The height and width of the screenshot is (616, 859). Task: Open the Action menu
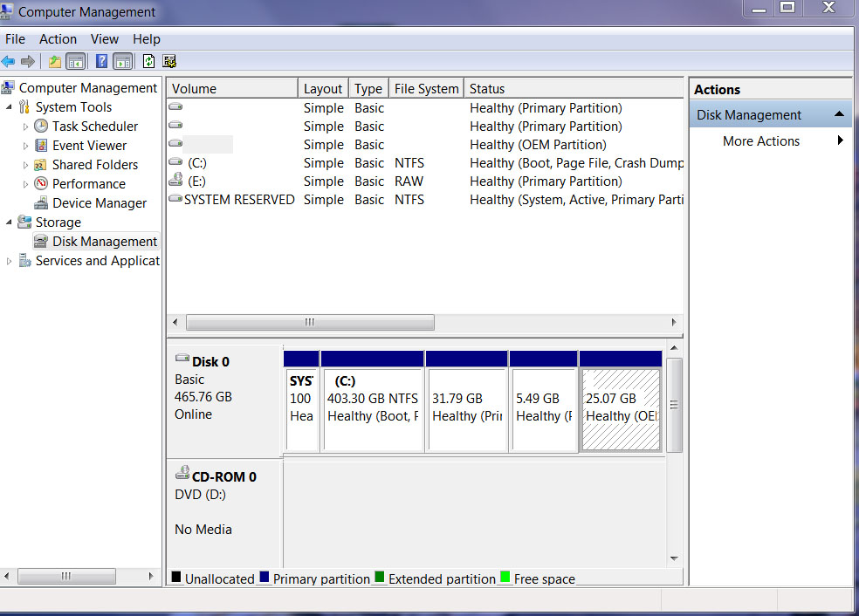pyautogui.click(x=58, y=39)
